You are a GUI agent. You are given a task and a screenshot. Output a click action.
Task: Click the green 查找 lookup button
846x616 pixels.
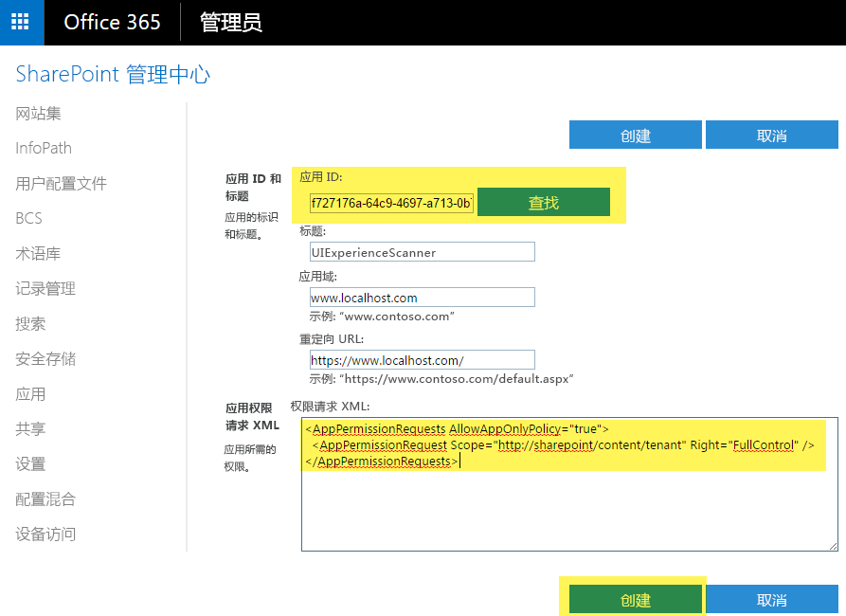click(x=543, y=203)
